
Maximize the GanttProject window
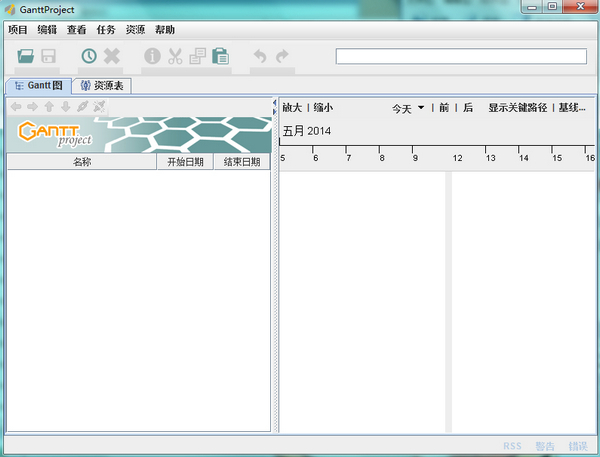(552, 7)
